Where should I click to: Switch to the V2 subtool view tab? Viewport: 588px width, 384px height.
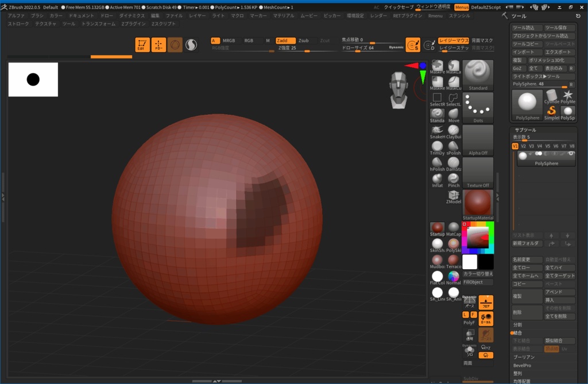tap(524, 146)
